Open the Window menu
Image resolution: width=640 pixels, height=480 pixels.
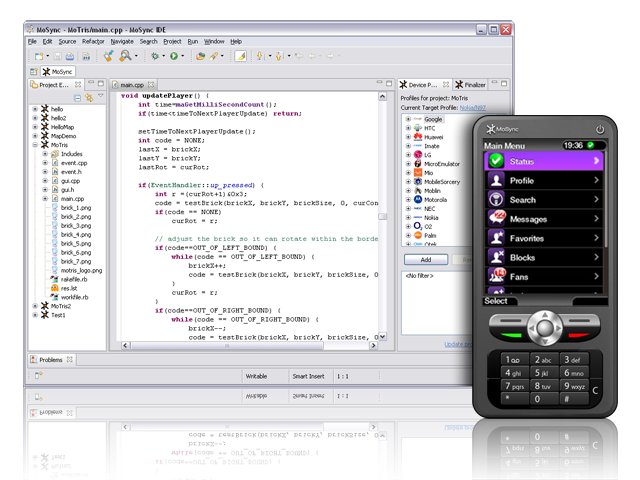[214, 42]
